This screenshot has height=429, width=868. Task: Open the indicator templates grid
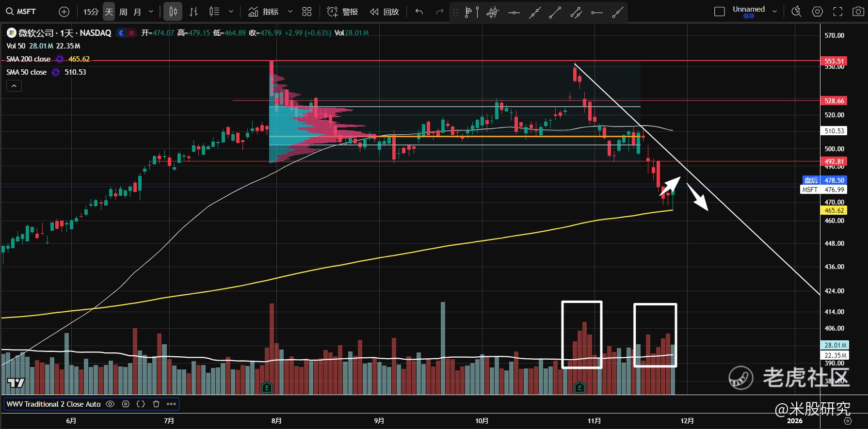pos(307,12)
